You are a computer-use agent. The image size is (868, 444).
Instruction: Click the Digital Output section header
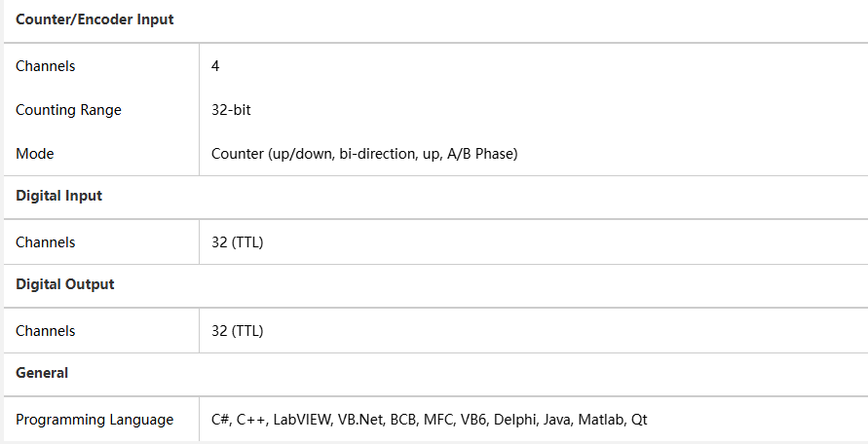click(64, 284)
